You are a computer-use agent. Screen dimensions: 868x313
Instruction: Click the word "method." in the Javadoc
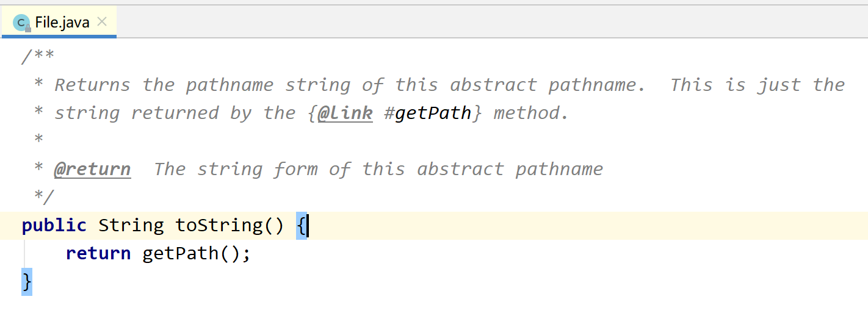[x=531, y=113]
